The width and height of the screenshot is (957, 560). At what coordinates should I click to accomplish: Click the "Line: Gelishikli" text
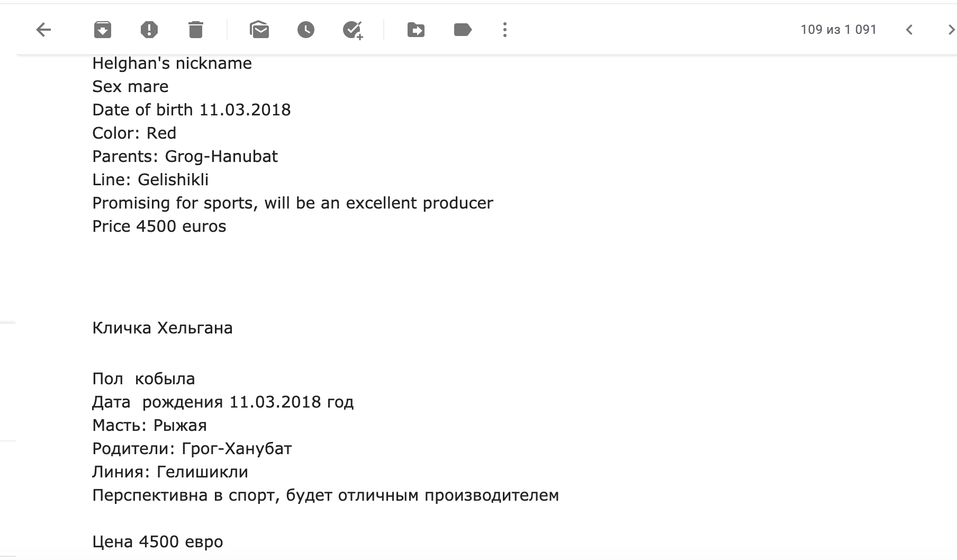[x=150, y=180]
